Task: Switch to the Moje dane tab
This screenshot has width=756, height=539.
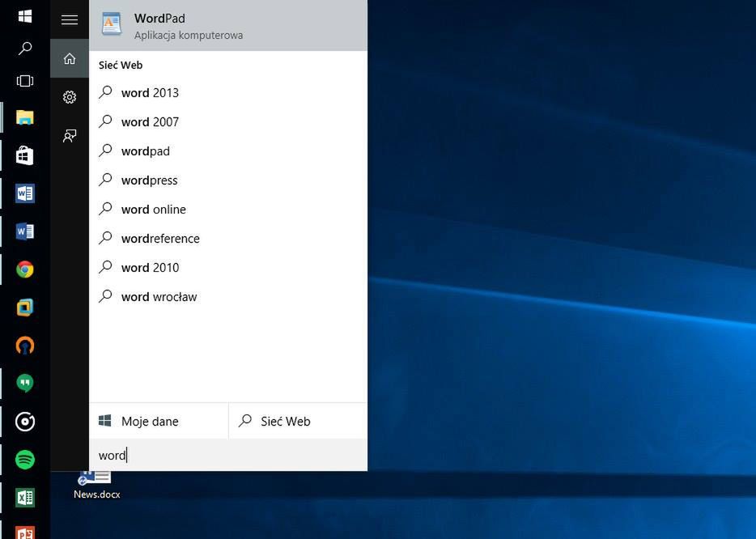Action: point(159,421)
